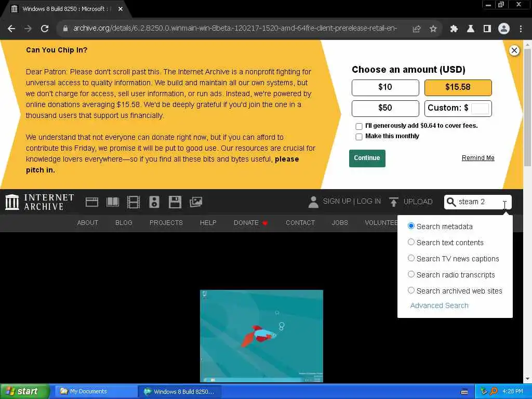Click the LOG IN link

point(368,202)
